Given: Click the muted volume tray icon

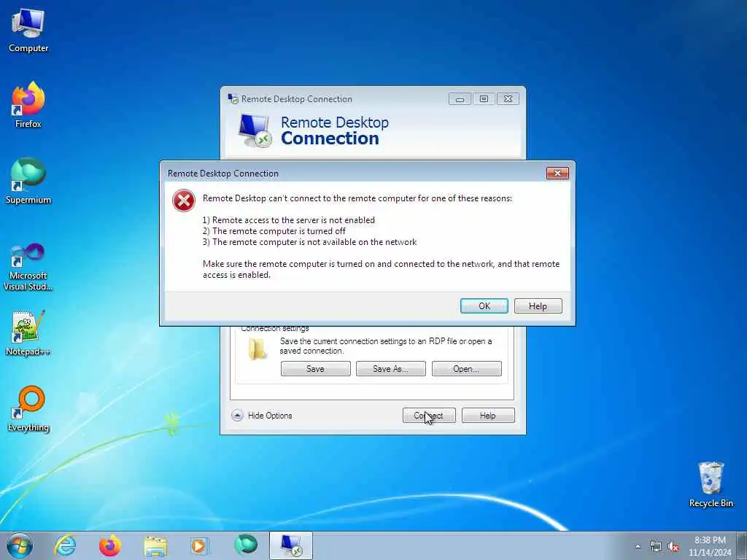Looking at the screenshot, I should coord(673,547).
